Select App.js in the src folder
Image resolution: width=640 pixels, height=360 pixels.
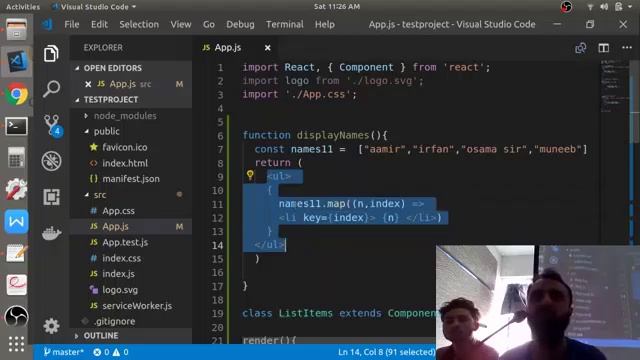pyautogui.click(x=116, y=227)
